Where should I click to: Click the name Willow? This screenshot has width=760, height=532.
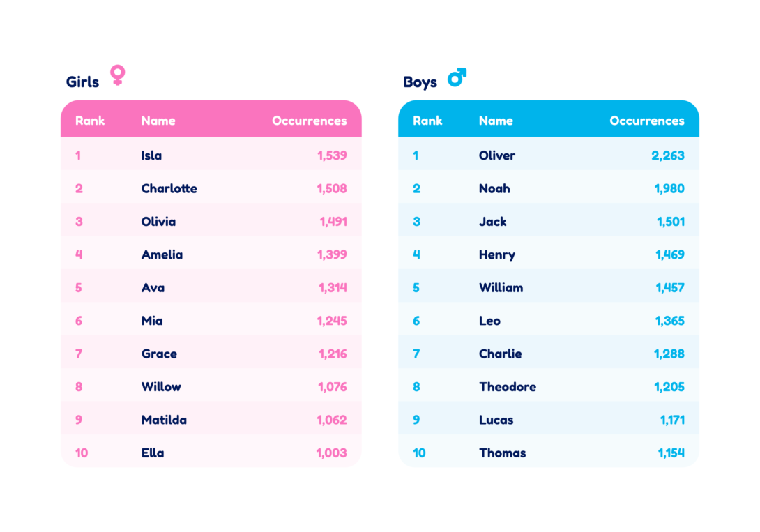[x=161, y=387]
